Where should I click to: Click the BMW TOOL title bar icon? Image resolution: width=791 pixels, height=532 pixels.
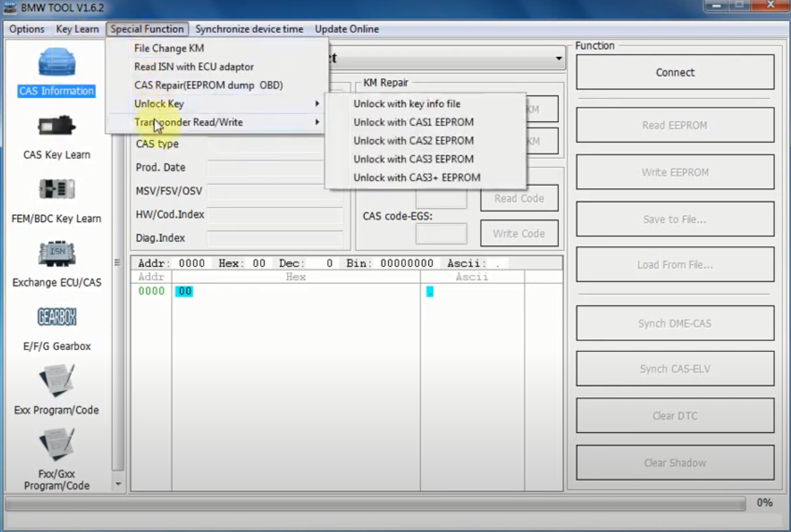click(x=10, y=8)
